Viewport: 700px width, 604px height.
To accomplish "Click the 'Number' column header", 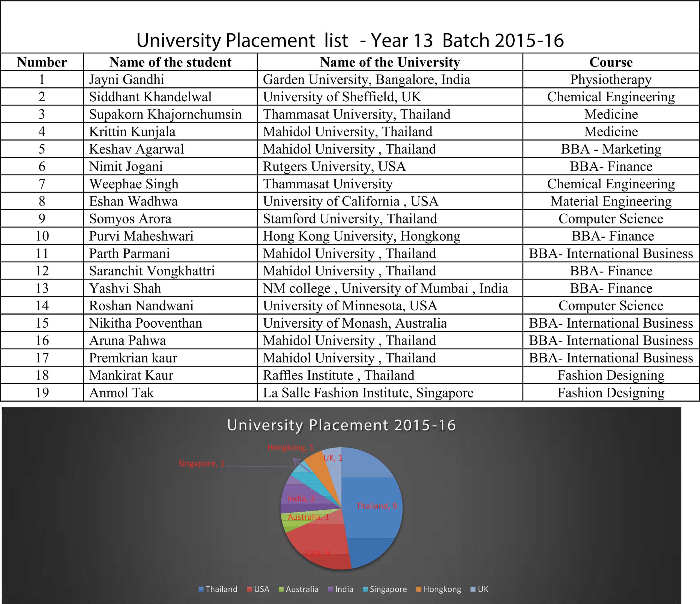I will [42, 62].
